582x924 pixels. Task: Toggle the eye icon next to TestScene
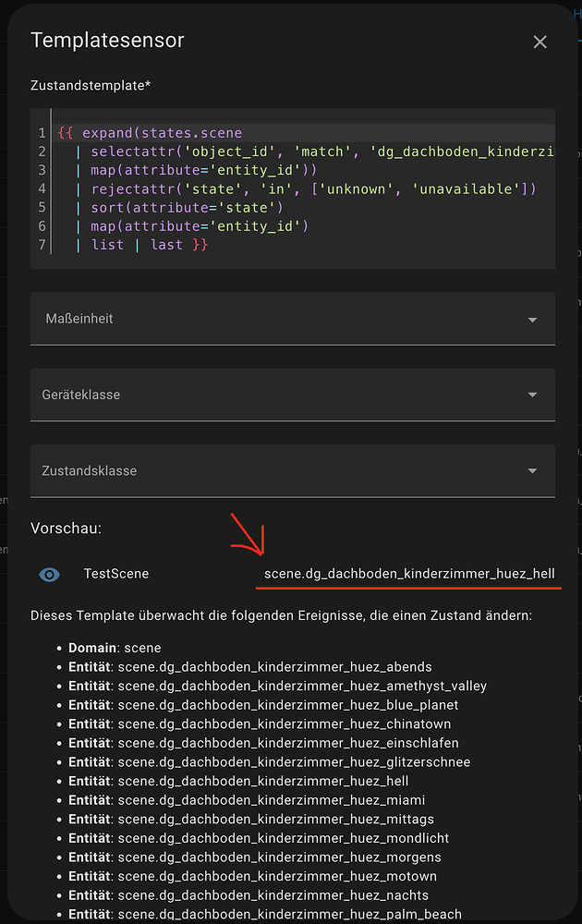(49, 573)
